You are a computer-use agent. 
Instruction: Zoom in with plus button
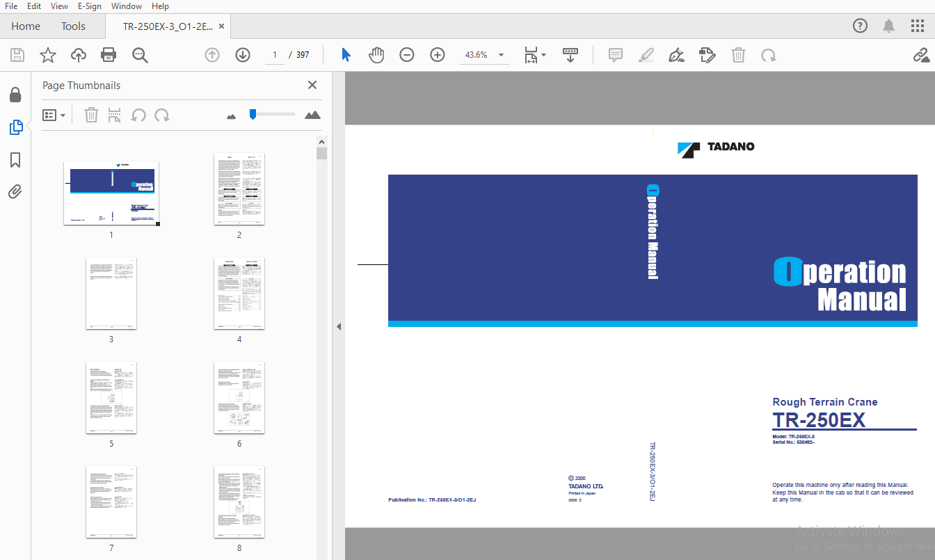(438, 55)
